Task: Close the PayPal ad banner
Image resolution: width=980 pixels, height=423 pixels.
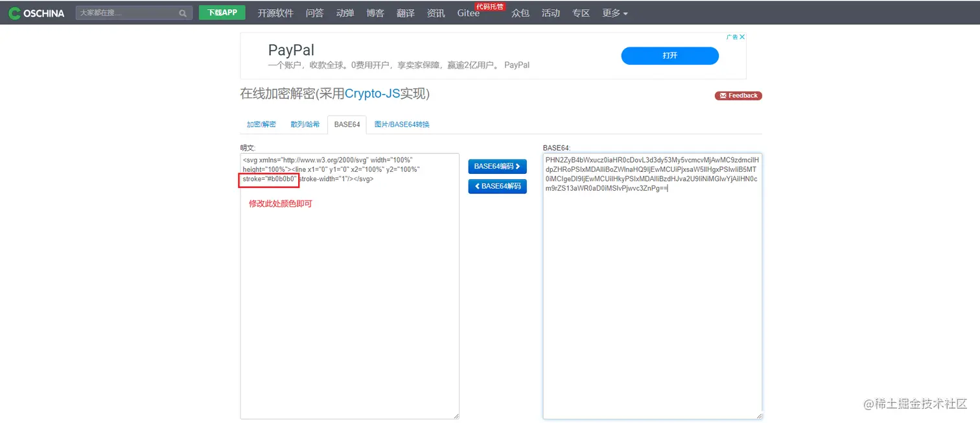Action: pyautogui.click(x=743, y=37)
